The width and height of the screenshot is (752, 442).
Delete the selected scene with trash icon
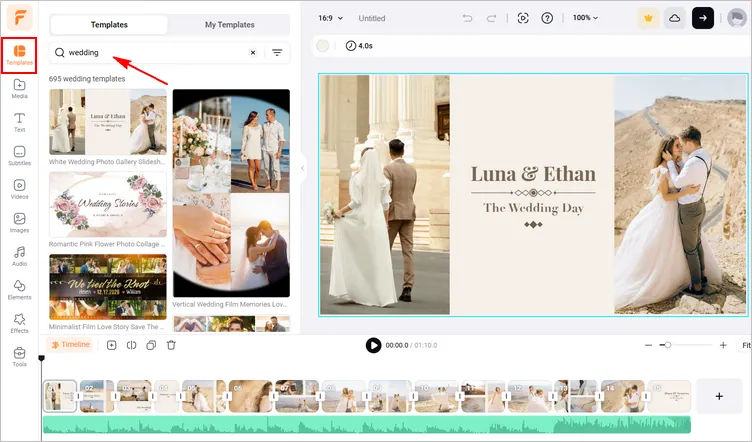click(171, 345)
